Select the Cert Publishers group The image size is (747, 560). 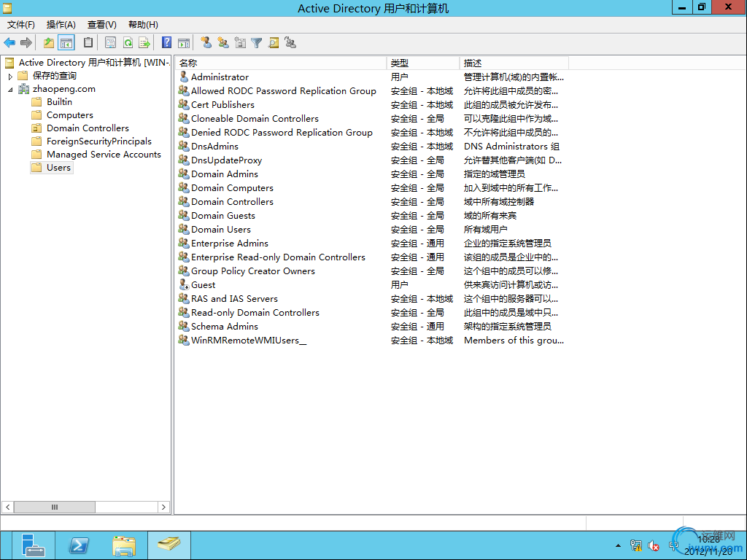pos(222,105)
